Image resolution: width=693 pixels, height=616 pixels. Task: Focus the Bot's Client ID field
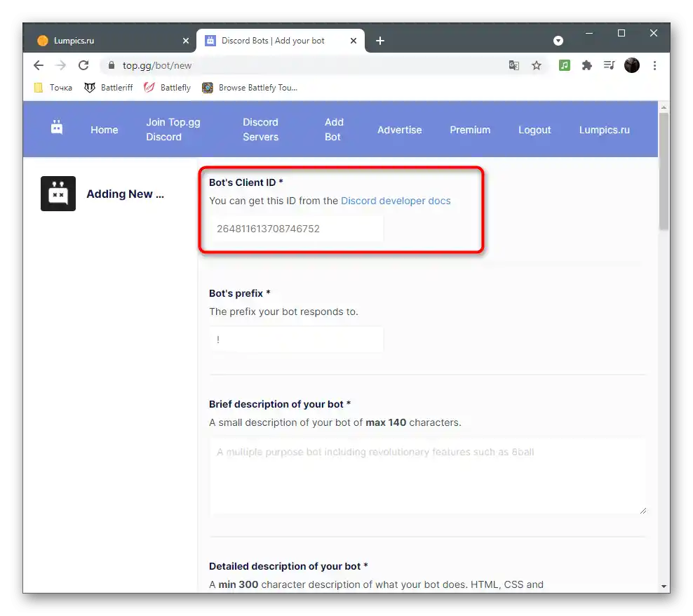pos(297,229)
